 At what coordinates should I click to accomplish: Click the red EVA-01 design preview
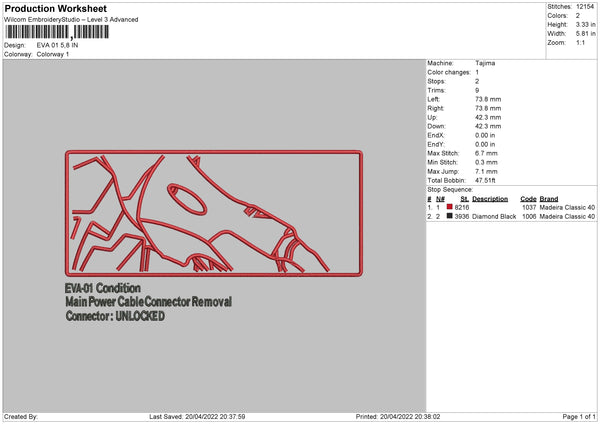click(x=214, y=213)
